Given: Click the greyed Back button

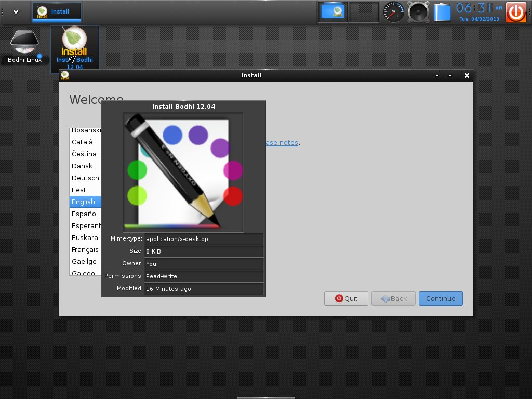Looking at the screenshot, I should click(x=393, y=299).
